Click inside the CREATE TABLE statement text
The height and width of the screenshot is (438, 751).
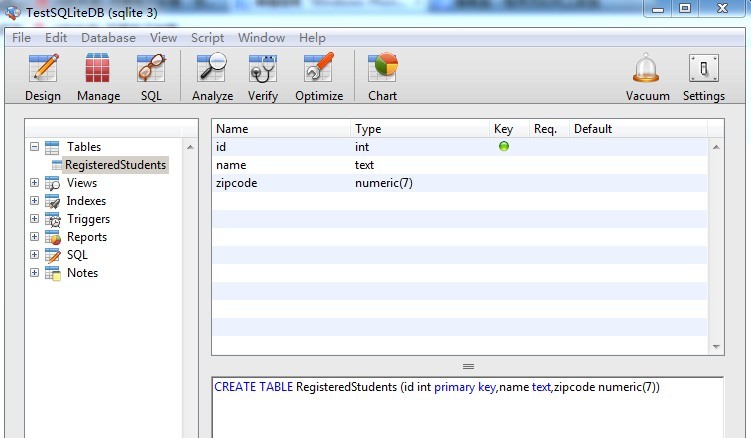(436, 387)
